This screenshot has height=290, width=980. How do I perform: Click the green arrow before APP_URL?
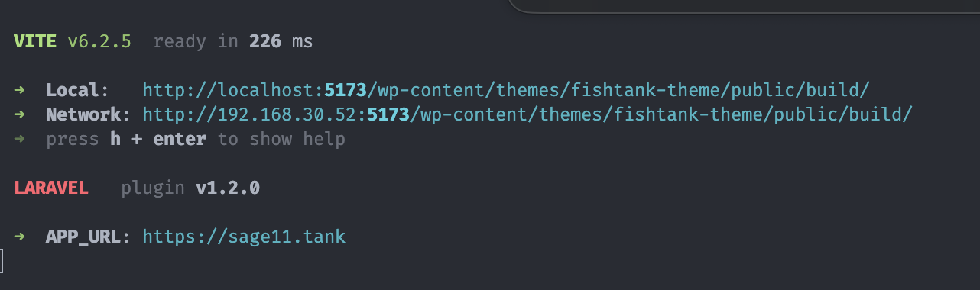[20, 237]
